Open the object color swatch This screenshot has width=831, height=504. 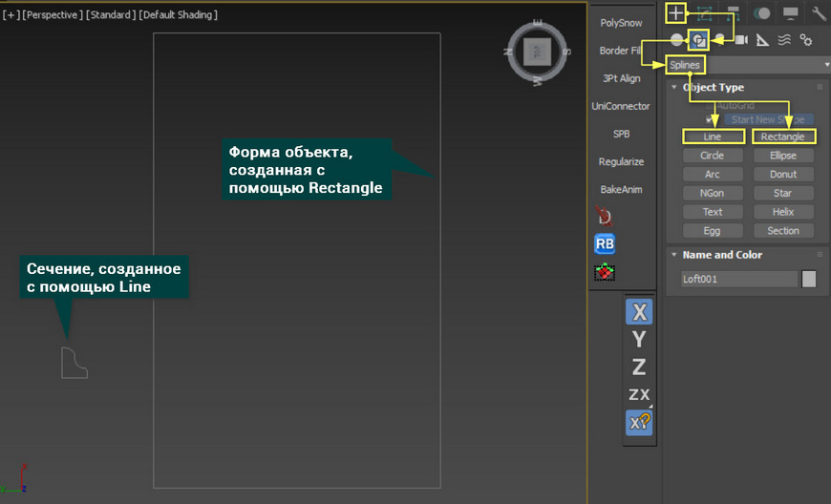click(x=809, y=280)
